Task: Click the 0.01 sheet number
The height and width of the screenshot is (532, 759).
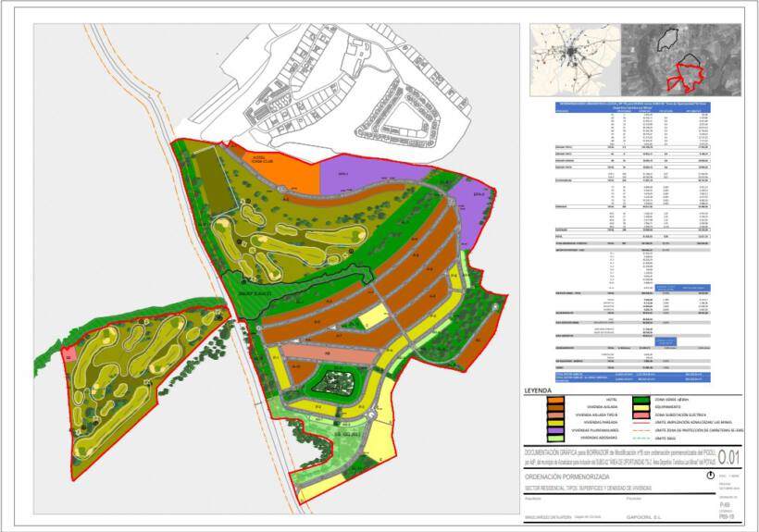Action: [728, 456]
